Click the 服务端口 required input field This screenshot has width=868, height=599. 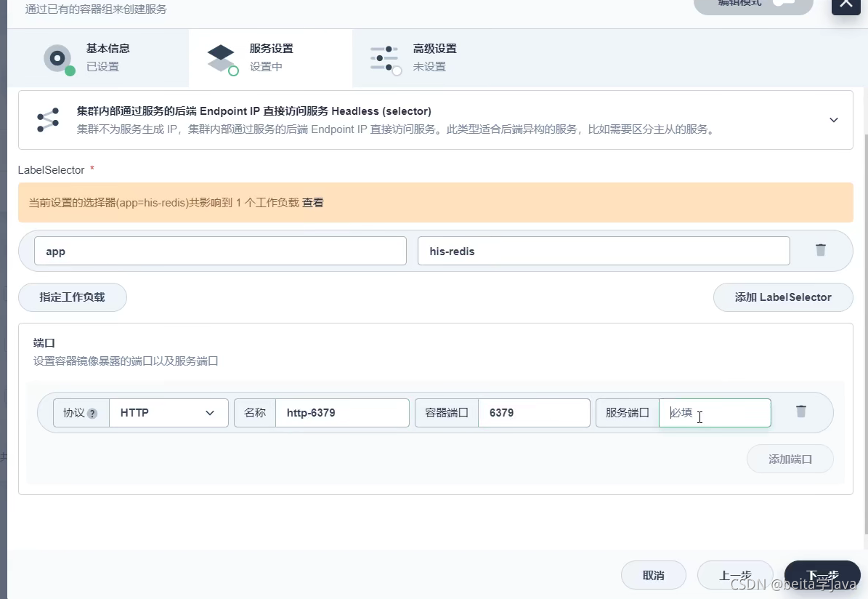point(715,413)
